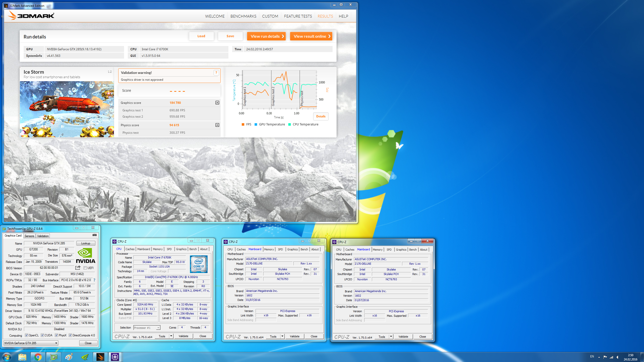Open Processor #1 selection dropdown in CPU-Z
The width and height of the screenshot is (644, 362).
tap(147, 328)
